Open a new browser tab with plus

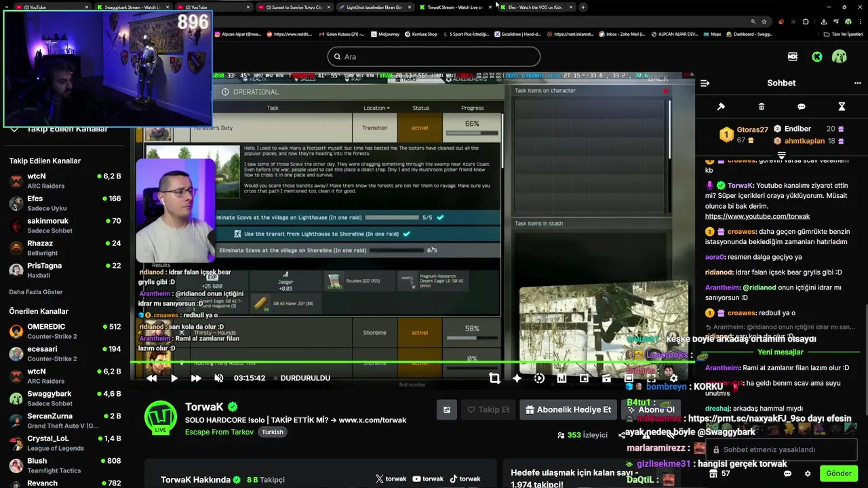[583, 7]
